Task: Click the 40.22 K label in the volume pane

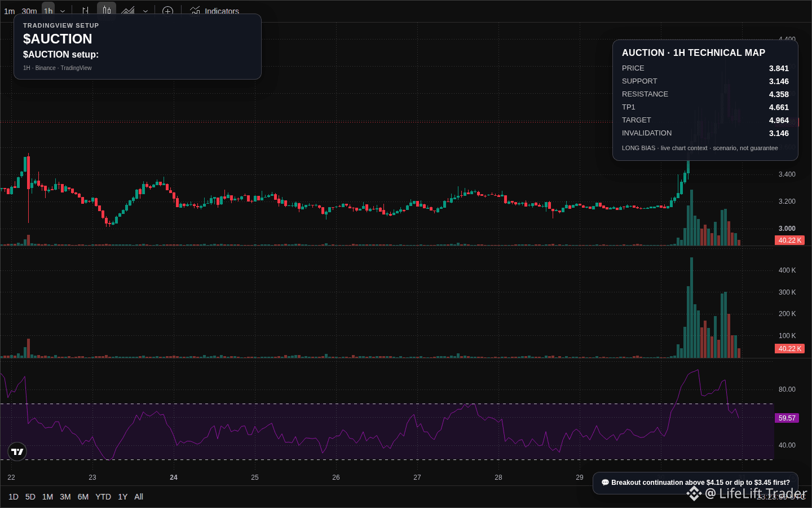Action: (789, 349)
